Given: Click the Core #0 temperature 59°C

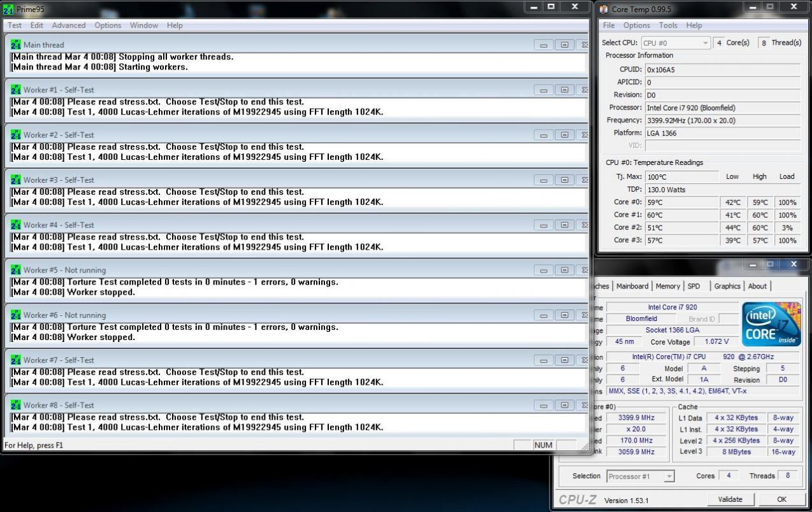Looking at the screenshot, I should click(x=681, y=203).
